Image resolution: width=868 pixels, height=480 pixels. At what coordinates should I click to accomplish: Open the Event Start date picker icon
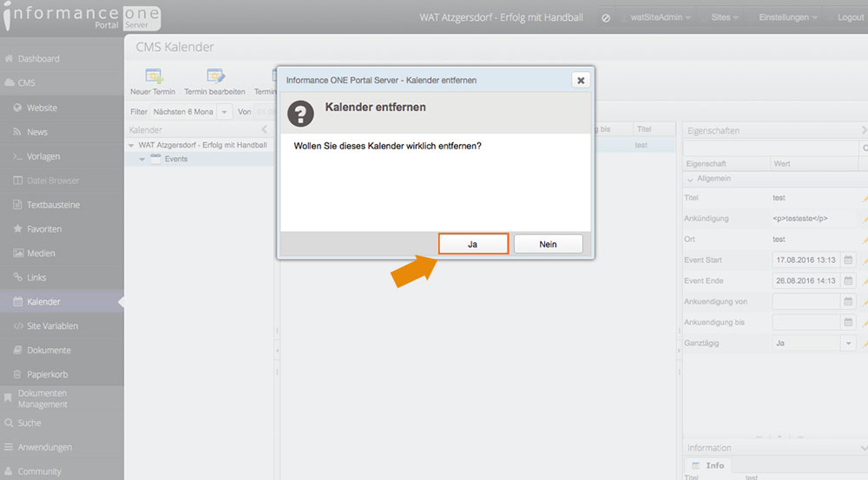[848, 260]
